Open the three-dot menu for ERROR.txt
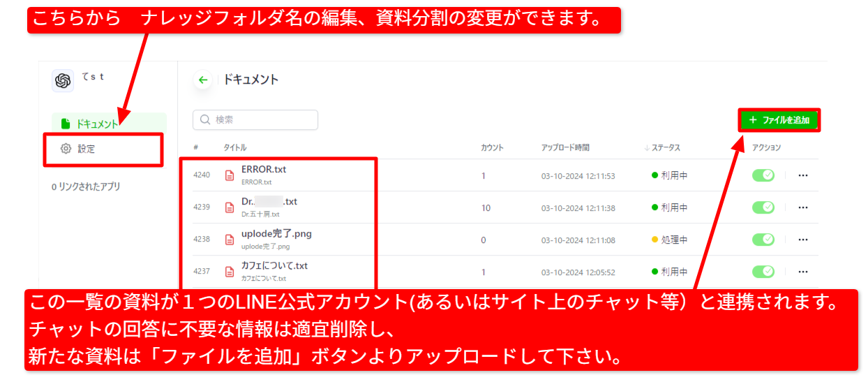Viewport: 868px width, 382px height. [x=802, y=175]
